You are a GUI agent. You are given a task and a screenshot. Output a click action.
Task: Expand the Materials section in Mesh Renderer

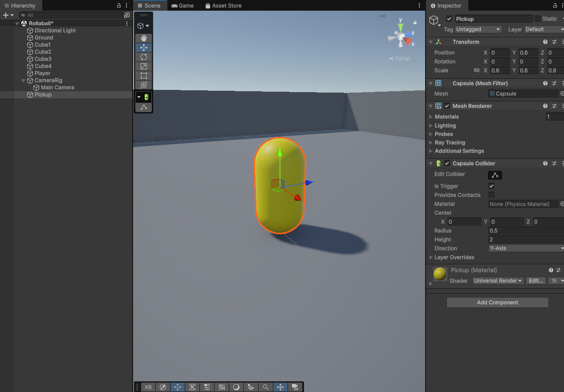[x=431, y=117]
